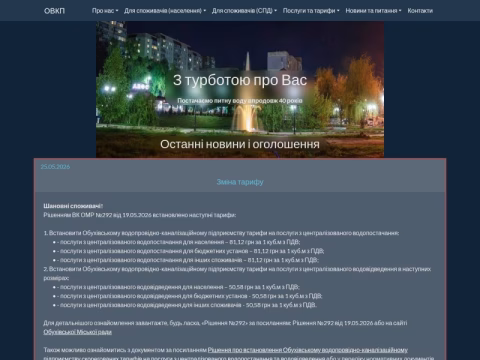Click водовідведення для населення 50,58 грн line
Viewport: 480px width, 360px height.
tap(178, 287)
